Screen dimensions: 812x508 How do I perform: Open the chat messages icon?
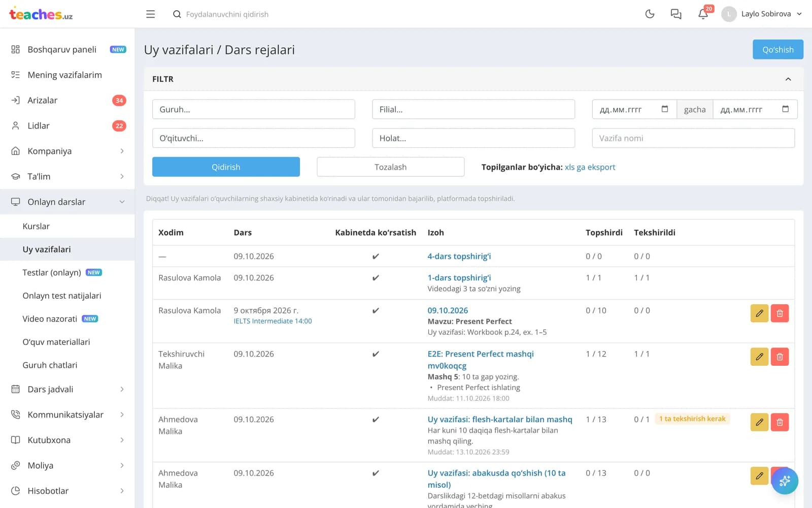[676, 14]
